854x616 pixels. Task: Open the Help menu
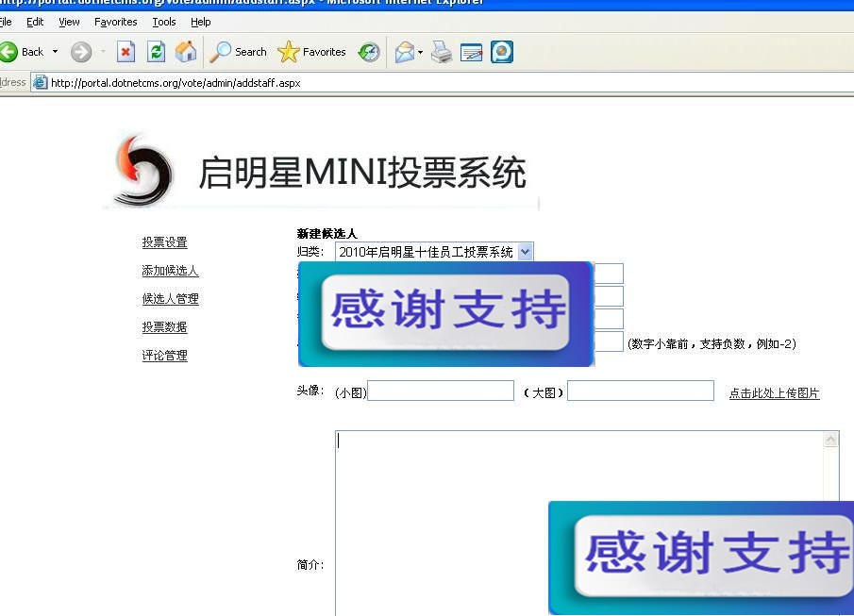pos(200,22)
